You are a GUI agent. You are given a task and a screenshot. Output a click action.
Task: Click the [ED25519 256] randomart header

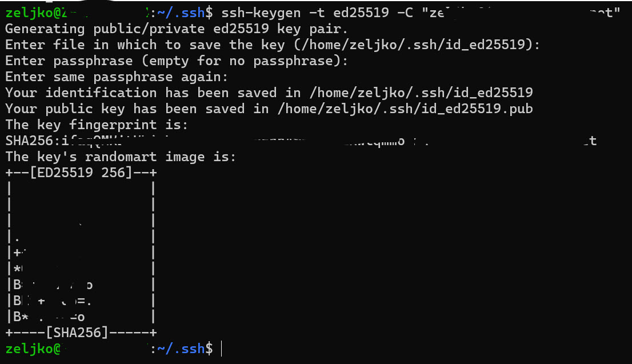pyautogui.click(x=81, y=173)
